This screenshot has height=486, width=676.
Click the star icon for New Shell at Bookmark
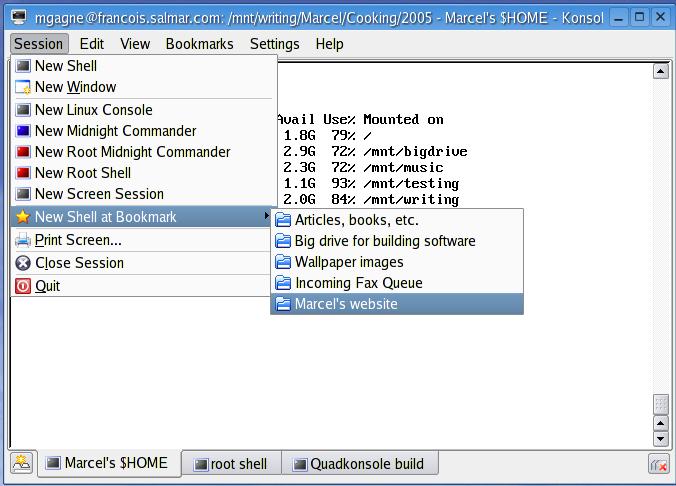23,217
